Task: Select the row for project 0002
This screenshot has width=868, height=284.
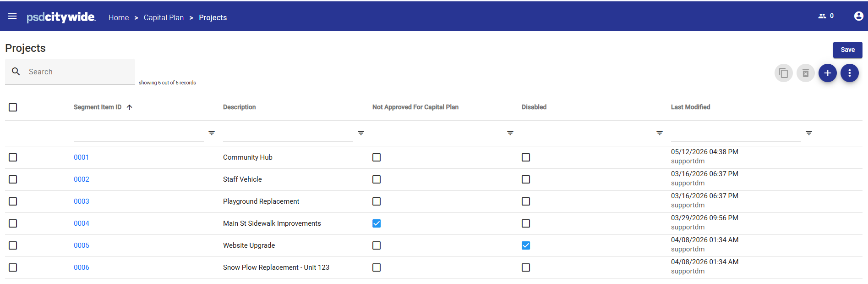Action: pyautogui.click(x=13, y=179)
